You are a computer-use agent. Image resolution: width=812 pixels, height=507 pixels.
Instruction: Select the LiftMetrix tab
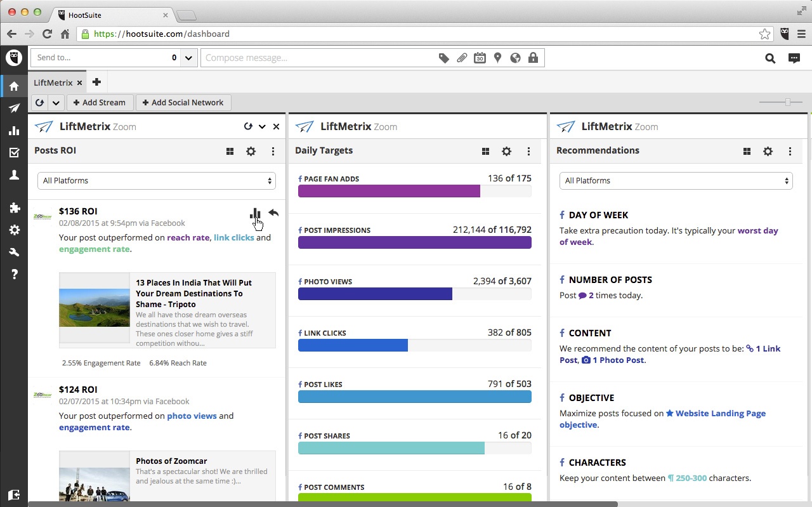[x=53, y=82]
